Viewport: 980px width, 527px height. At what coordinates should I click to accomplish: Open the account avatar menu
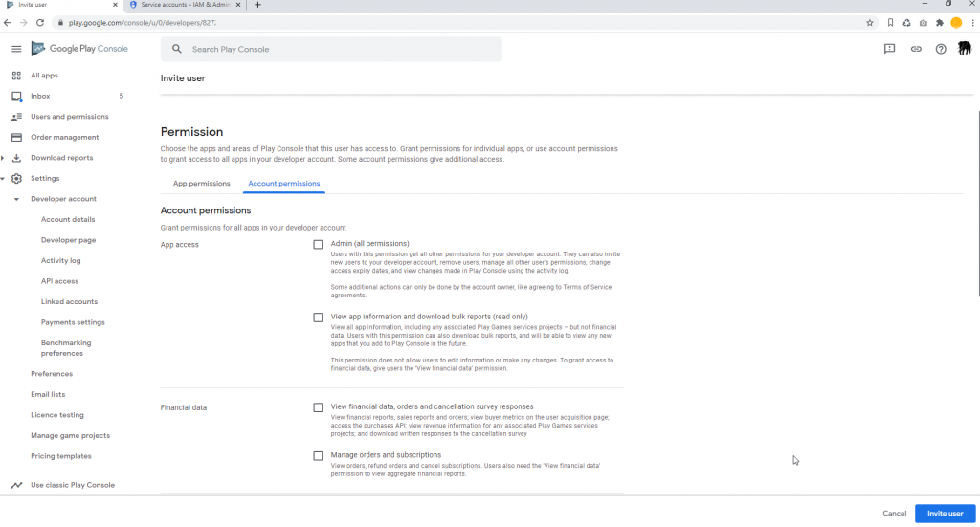[x=965, y=48]
